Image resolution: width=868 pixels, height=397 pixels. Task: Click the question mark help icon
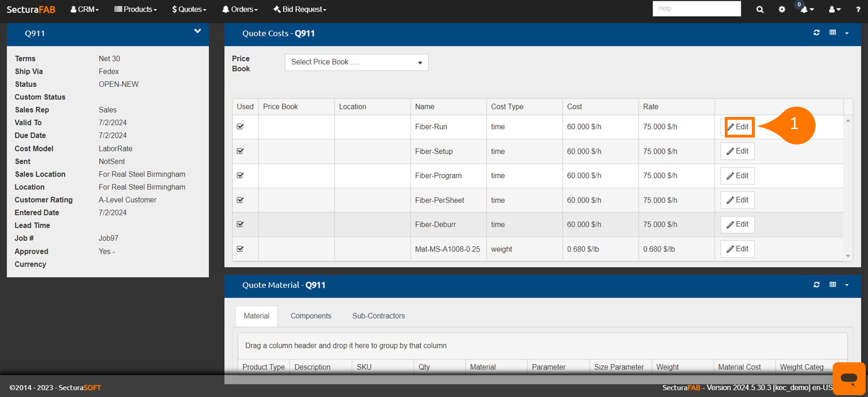point(858,9)
